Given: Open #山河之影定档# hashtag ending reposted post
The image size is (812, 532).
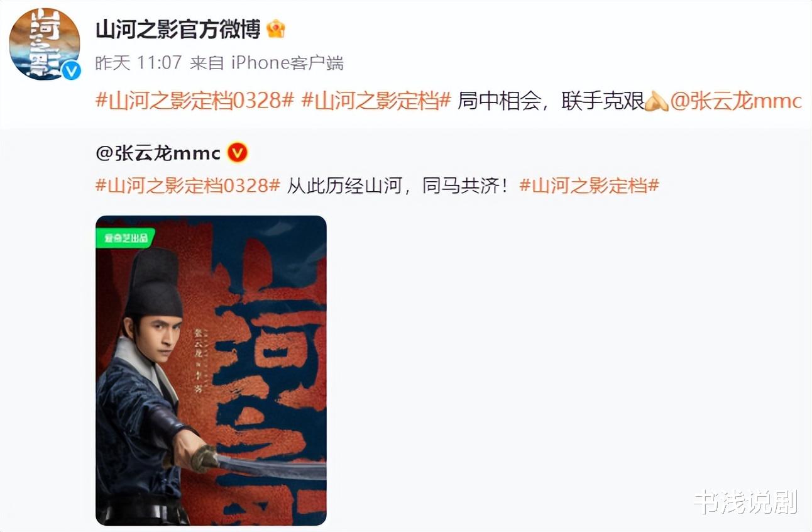Looking at the screenshot, I should (x=589, y=186).
